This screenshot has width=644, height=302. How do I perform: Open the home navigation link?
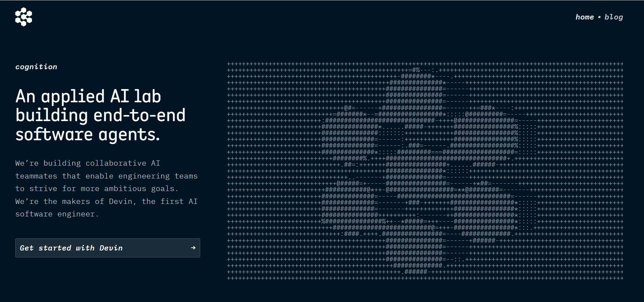pos(585,17)
